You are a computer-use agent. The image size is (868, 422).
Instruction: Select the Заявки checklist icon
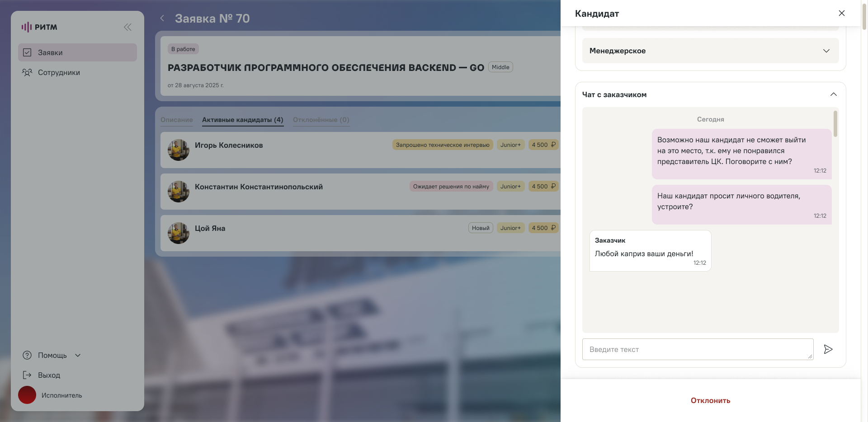(x=27, y=52)
